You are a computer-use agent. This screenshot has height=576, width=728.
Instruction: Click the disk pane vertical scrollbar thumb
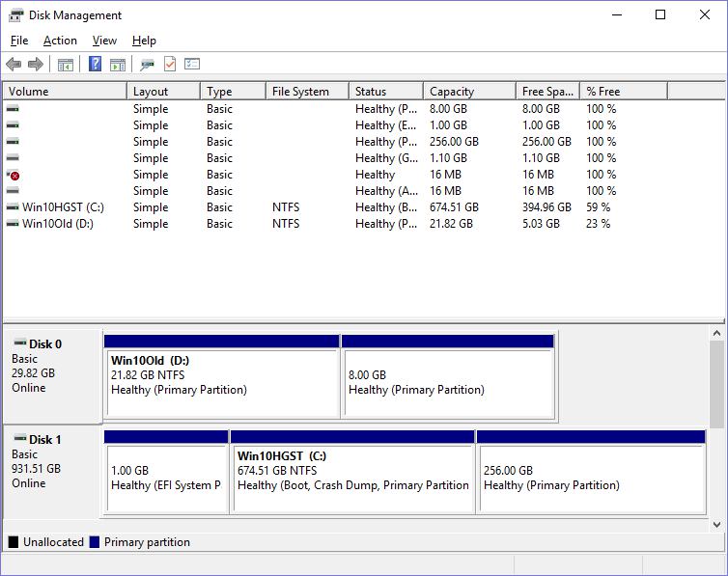coord(716,384)
